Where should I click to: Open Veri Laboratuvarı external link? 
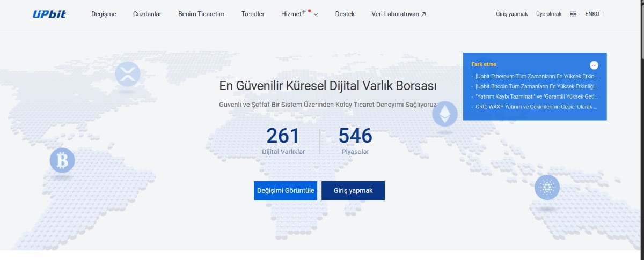(399, 14)
